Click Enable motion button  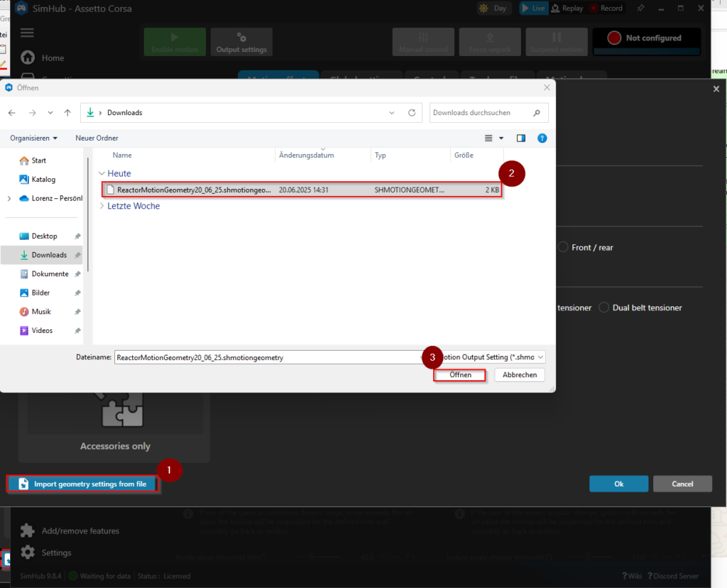(x=175, y=42)
